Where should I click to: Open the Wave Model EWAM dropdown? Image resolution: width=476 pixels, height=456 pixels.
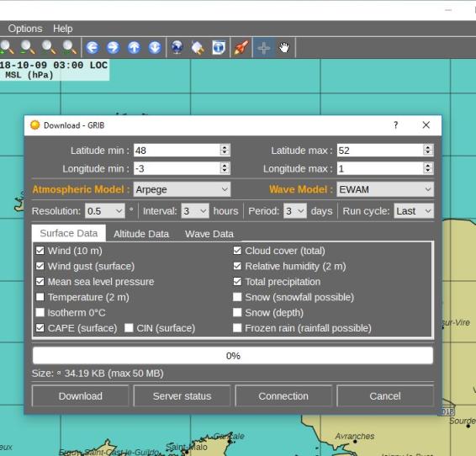point(385,189)
